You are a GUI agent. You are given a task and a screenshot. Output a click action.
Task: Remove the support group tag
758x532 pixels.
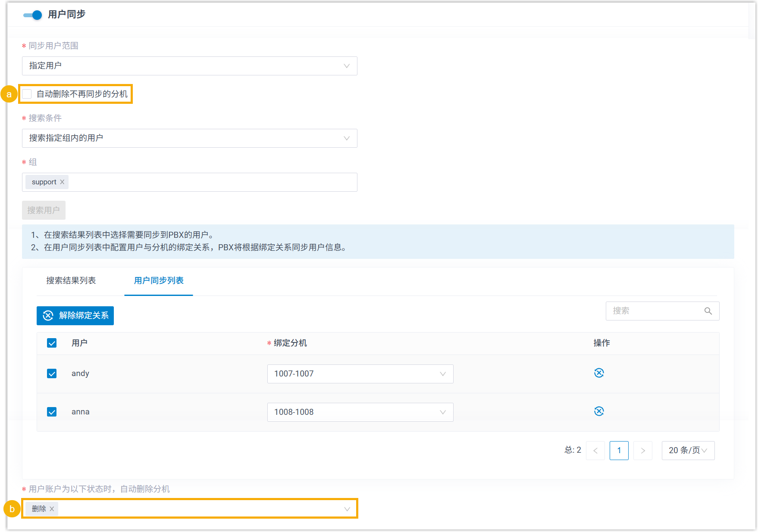click(63, 182)
